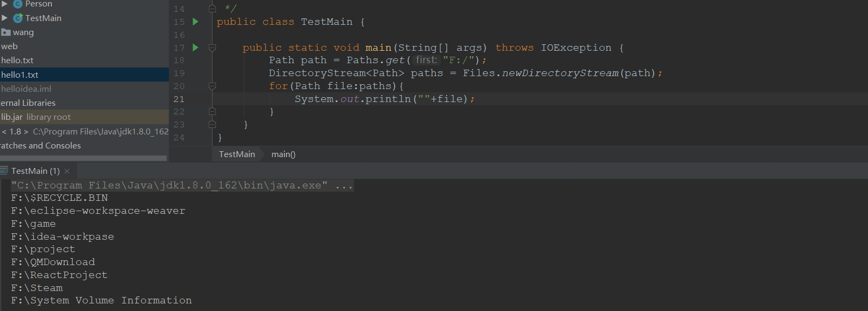868x311 pixels.
Task: Collapse the main method fold at line 17
Action: click(x=212, y=48)
